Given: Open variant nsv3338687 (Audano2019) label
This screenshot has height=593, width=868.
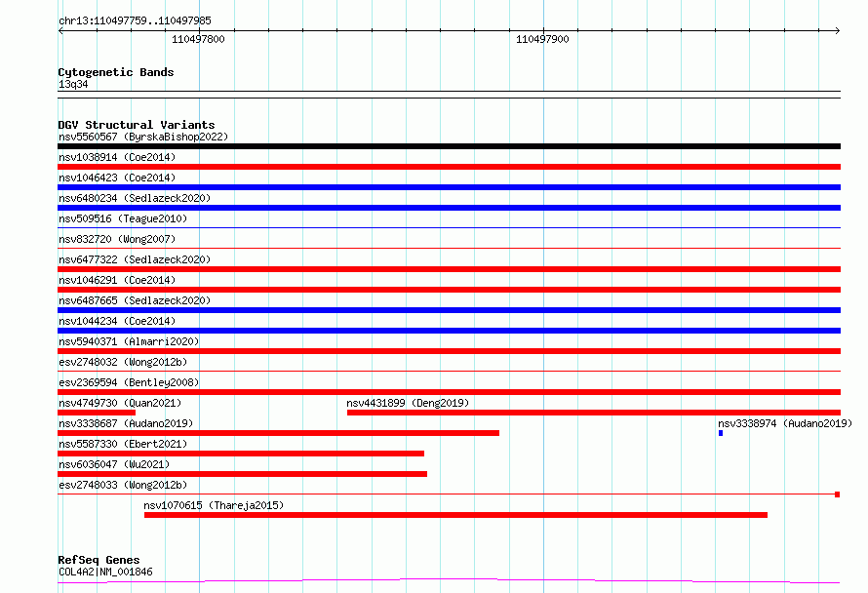Looking at the screenshot, I should click(126, 423).
